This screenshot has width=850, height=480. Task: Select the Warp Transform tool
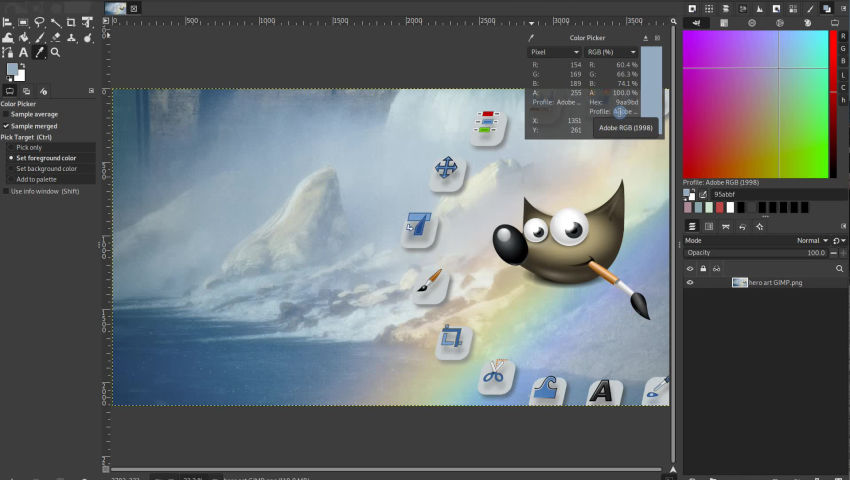[x=7, y=37]
